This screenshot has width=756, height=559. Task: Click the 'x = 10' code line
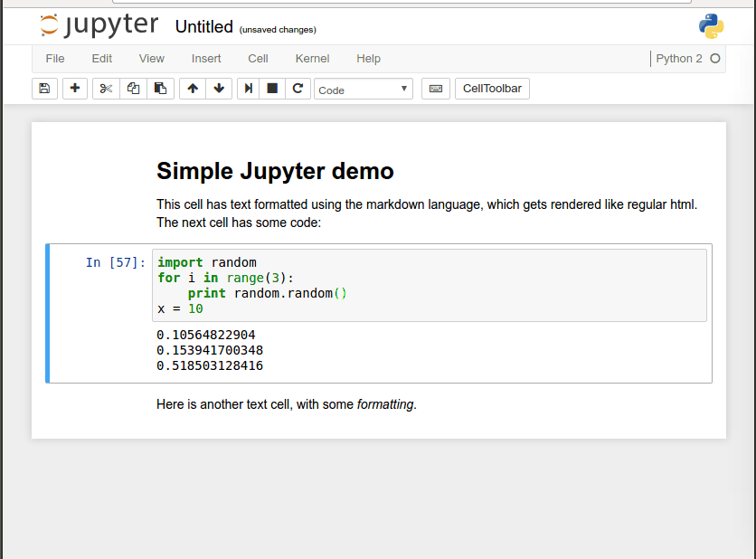180,309
